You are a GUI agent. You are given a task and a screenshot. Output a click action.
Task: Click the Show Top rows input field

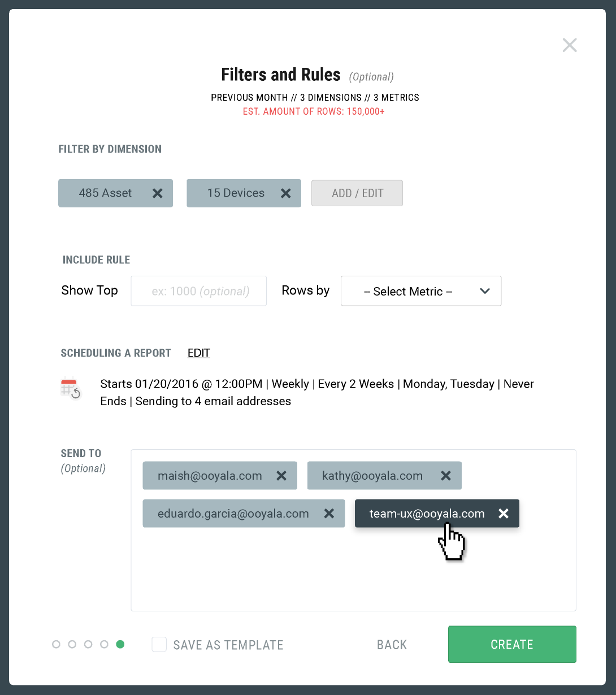pos(198,291)
